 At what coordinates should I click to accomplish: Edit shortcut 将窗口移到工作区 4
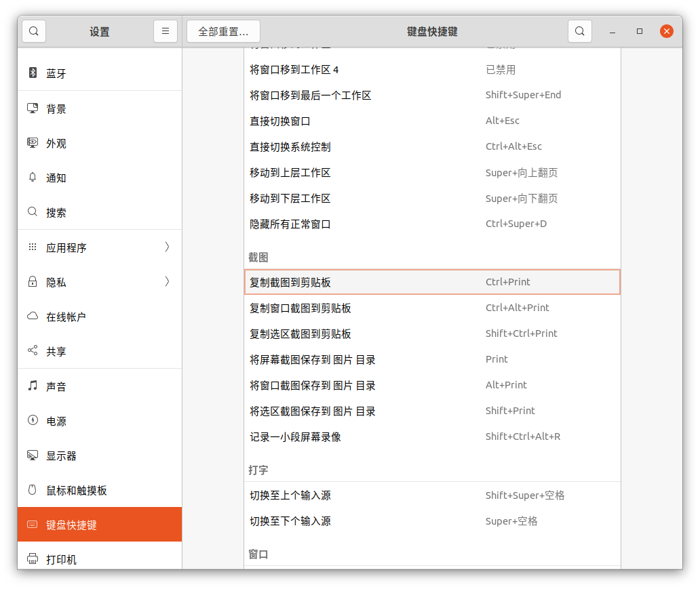click(432, 70)
